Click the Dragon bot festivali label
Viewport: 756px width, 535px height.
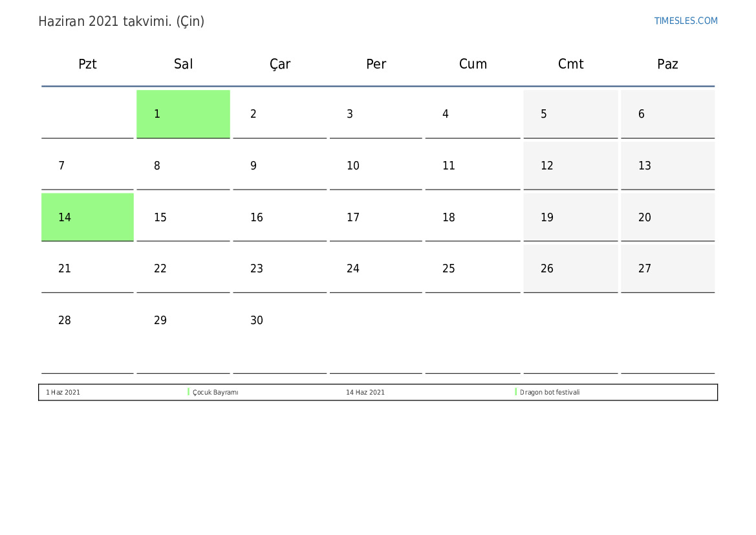550,393
